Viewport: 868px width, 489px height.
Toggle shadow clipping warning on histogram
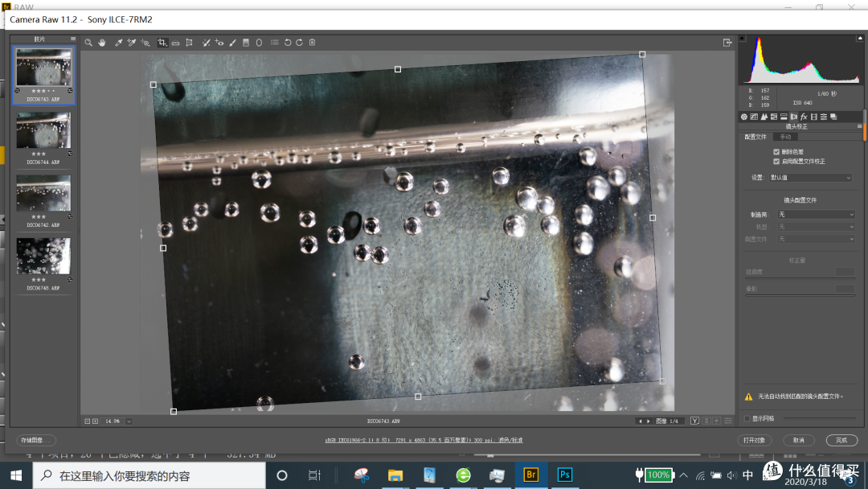click(x=743, y=39)
